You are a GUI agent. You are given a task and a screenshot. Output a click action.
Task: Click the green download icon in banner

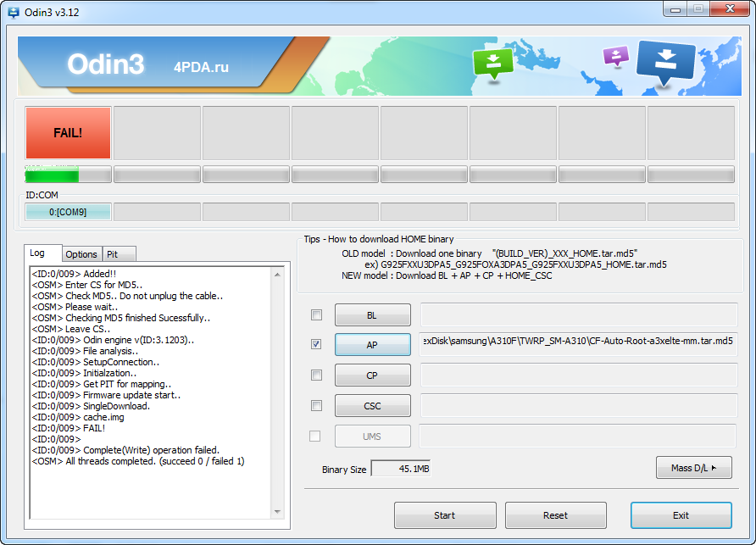click(x=493, y=64)
